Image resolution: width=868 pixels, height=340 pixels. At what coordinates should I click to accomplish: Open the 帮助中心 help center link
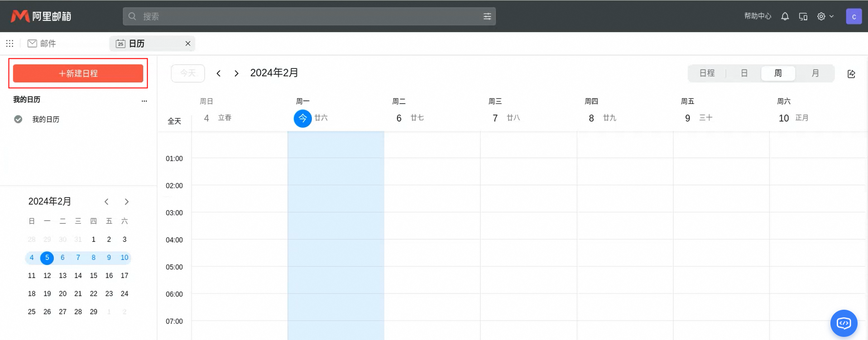click(x=757, y=16)
